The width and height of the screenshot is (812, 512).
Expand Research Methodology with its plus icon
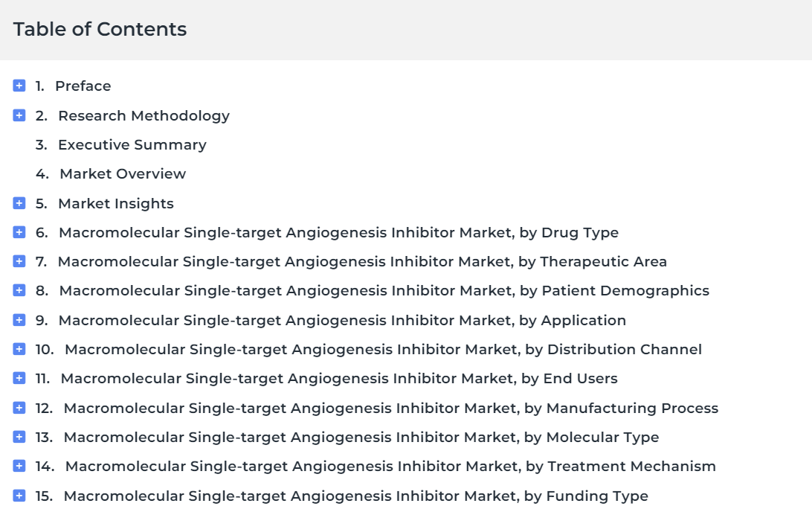tap(19, 115)
